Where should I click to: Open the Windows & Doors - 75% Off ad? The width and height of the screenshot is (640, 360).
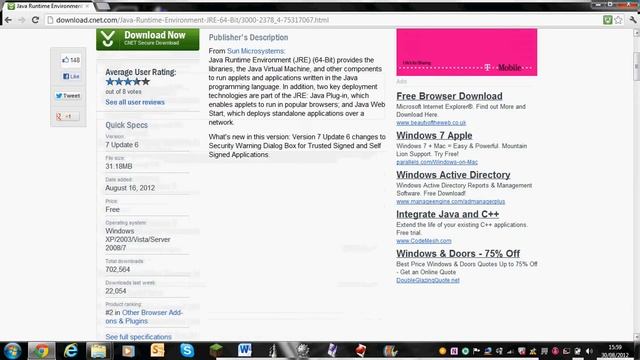tap(458, 253)
